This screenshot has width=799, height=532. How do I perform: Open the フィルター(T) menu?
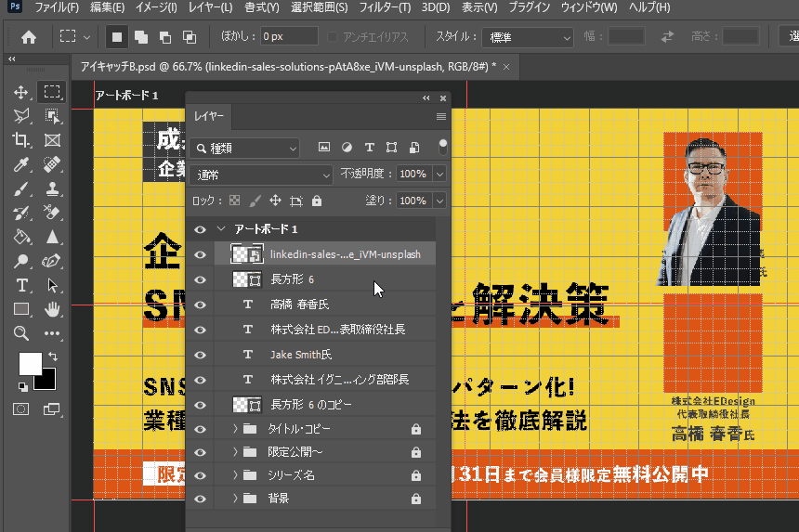(x=385, y=7)
